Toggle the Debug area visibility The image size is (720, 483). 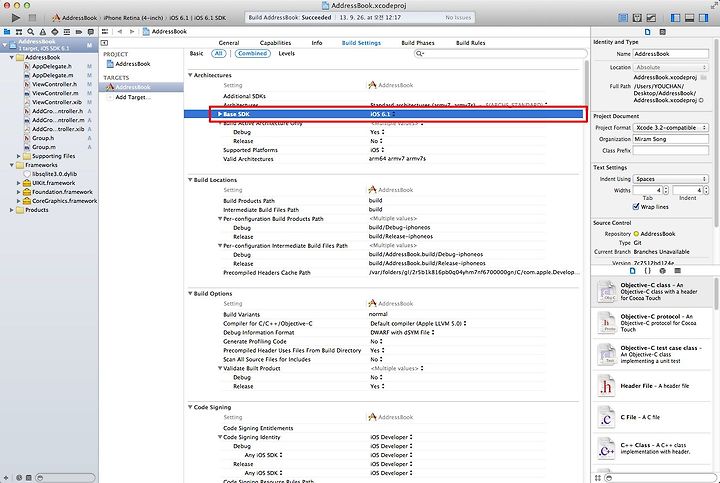coord(689,17)
